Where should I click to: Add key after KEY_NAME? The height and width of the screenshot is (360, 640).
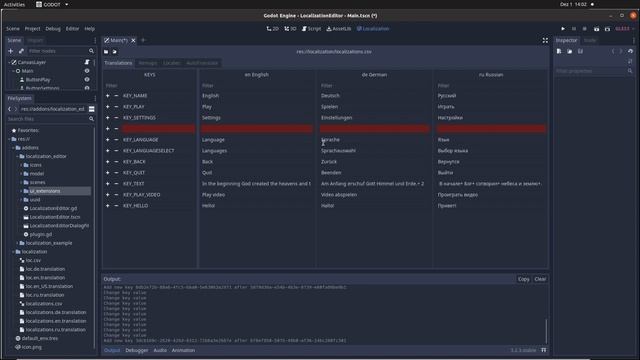pyautogui.click(x=108, y=96)
